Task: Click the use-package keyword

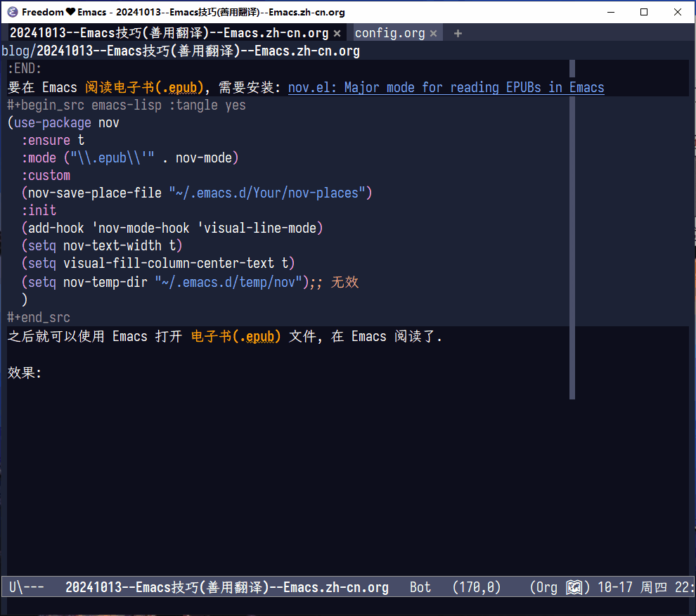Action: (53, 122)
